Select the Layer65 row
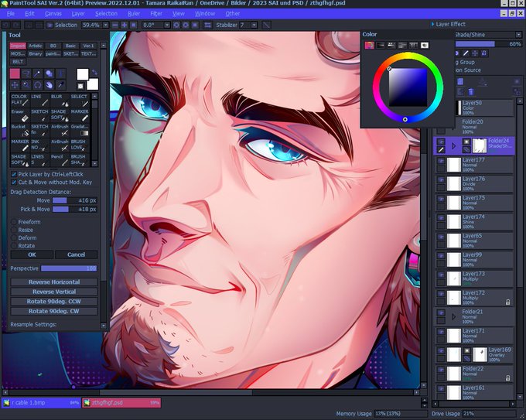This screenshot has width=526, height=420. pos(474,241)
